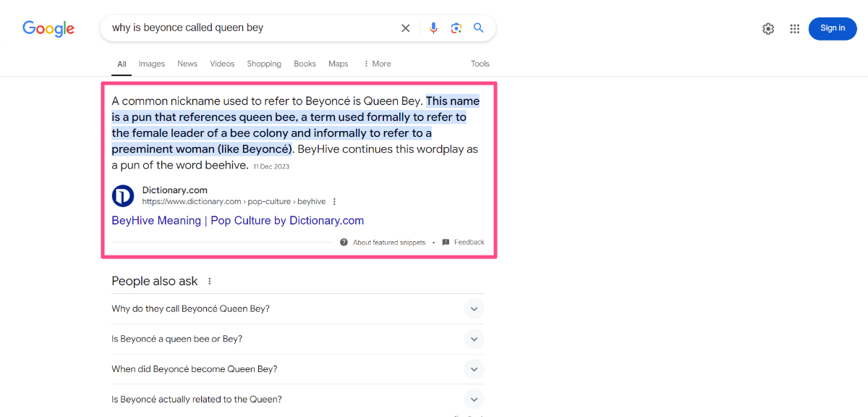Open the three-dot menu next to the snippet URL
The height and width of the screenshot is (417, 868).
(333, 201)
